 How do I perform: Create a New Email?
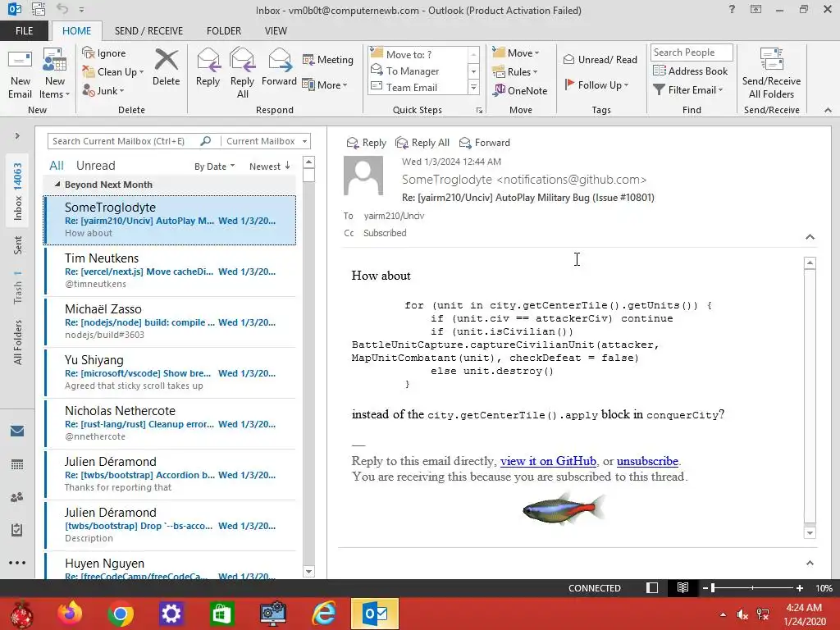[20, 74]
